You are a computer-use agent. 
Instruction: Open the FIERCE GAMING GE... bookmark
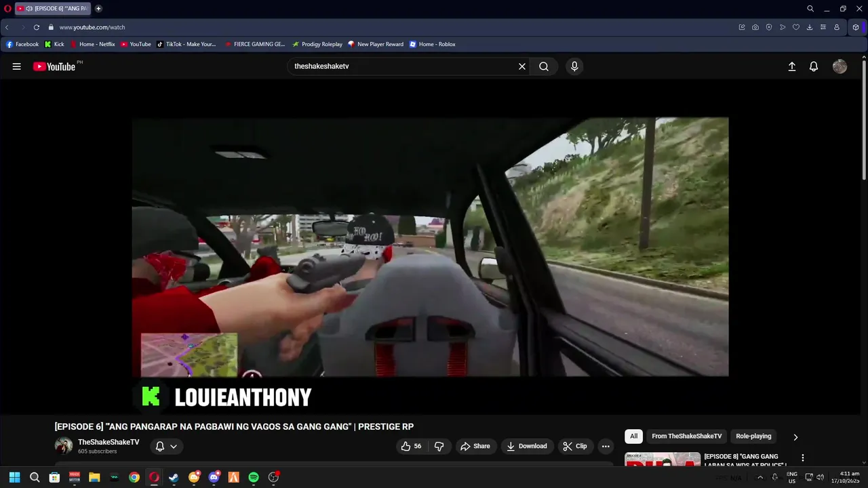point(255,44)
